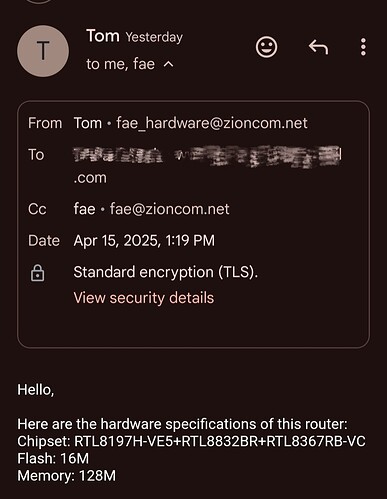Open View security details link
Image resolution: width=387 pixels, height=499 pixels.
(144, 298)
